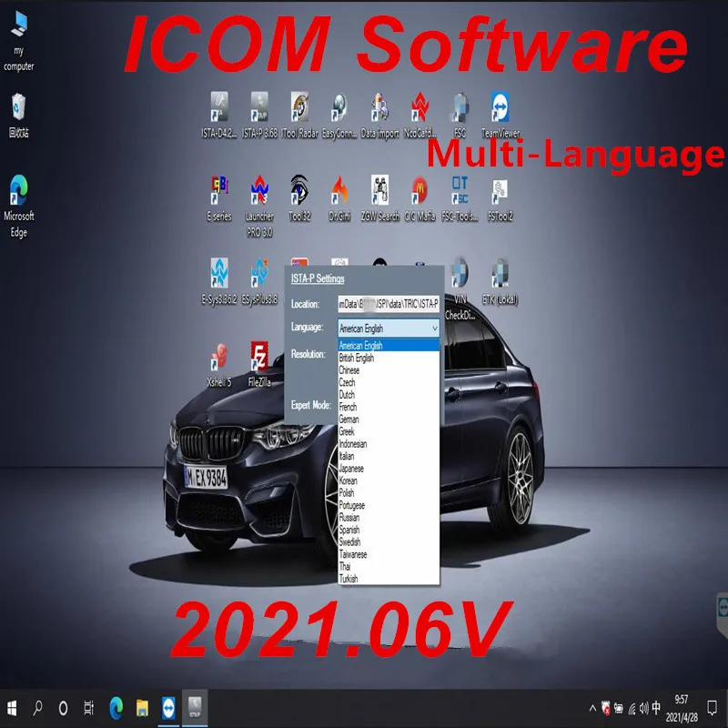Screen dimensions: 728x728
Task: Select Chinese in the language dropdown
Action: point(389,370)
